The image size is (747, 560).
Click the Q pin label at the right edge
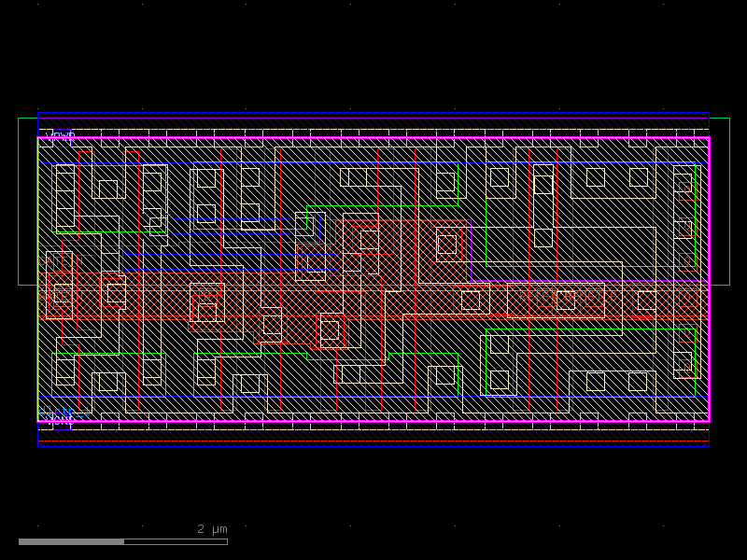[x=686, y=259]
